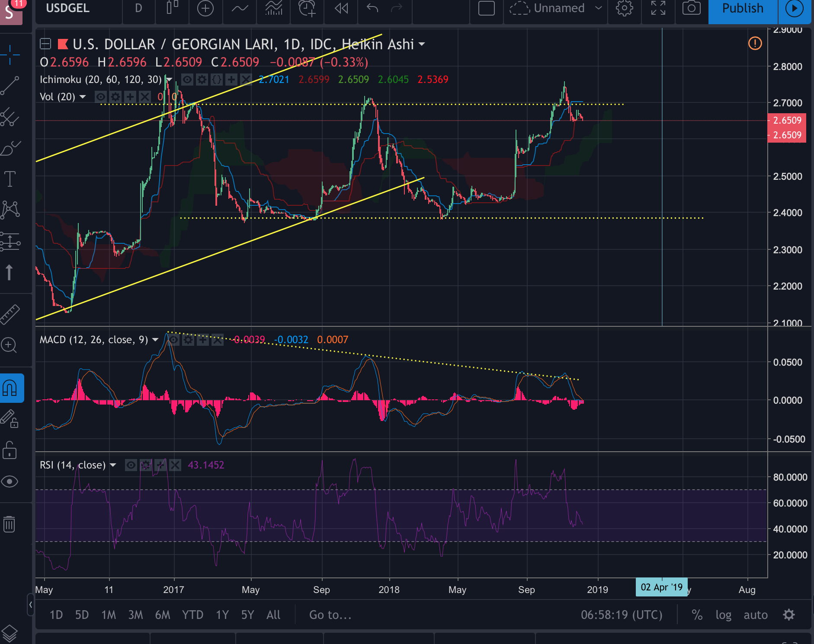Open MACD indicator settings gear
The width and height of the screenshot is (814, 644).
coord(188,340)
